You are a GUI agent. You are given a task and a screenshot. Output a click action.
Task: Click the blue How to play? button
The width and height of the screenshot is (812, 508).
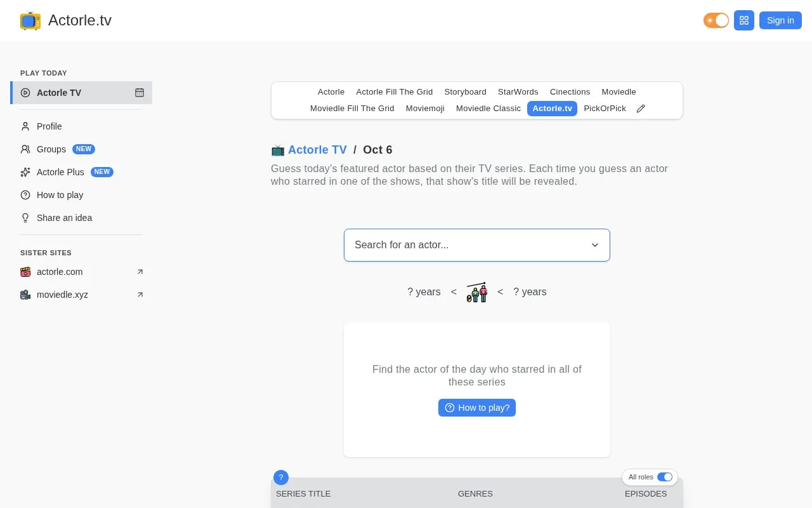click(477, 408)
